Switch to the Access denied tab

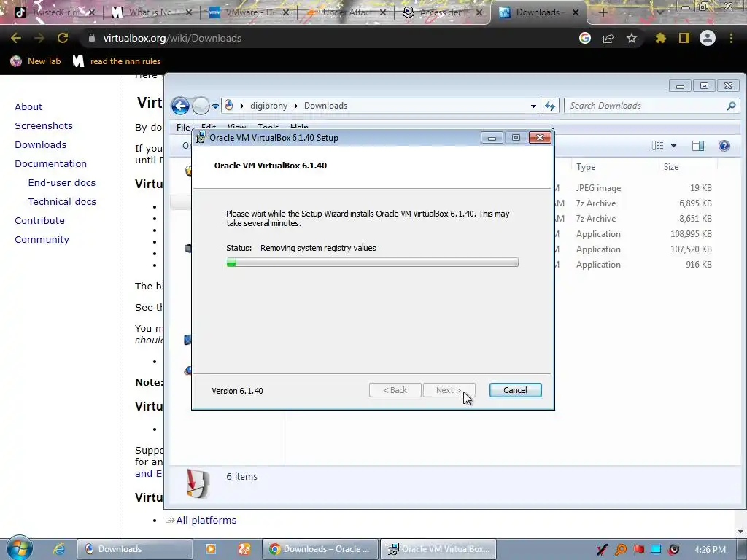442,12
